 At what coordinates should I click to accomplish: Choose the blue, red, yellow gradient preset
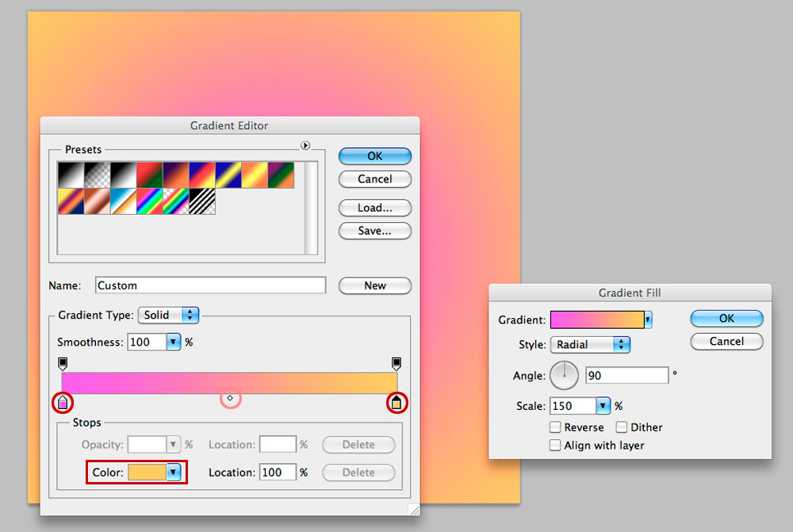click(202, 175)
